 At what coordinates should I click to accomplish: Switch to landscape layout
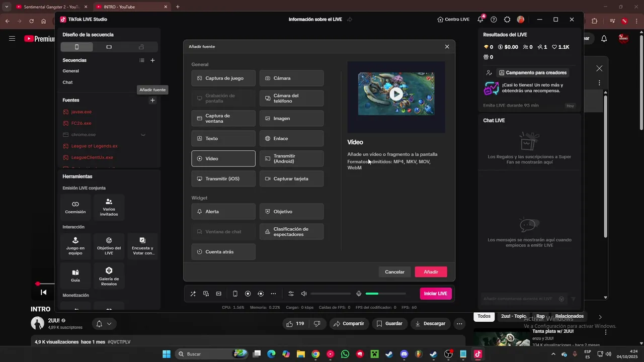click(109, 47)
